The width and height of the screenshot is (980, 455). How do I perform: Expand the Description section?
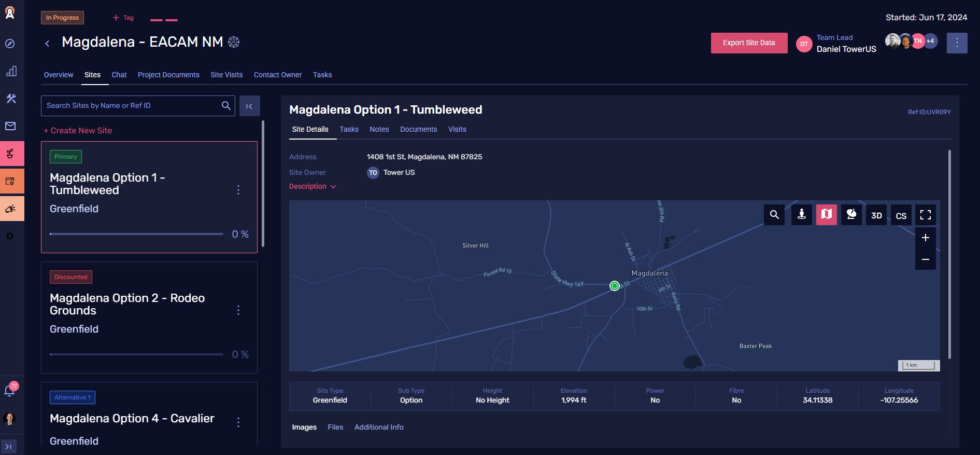click(x=313, y=186)
